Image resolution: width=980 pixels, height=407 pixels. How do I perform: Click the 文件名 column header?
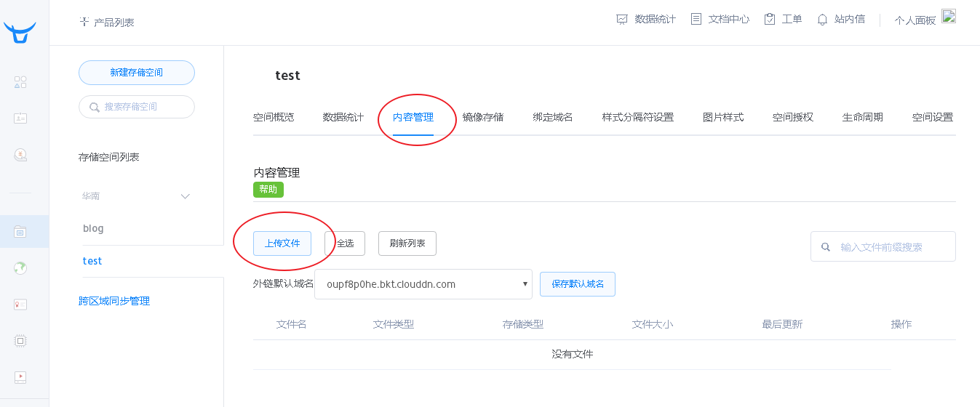pos(292,324)
